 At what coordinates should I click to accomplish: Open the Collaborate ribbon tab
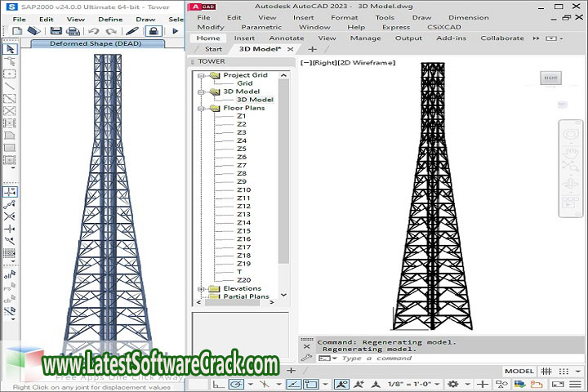502,38
